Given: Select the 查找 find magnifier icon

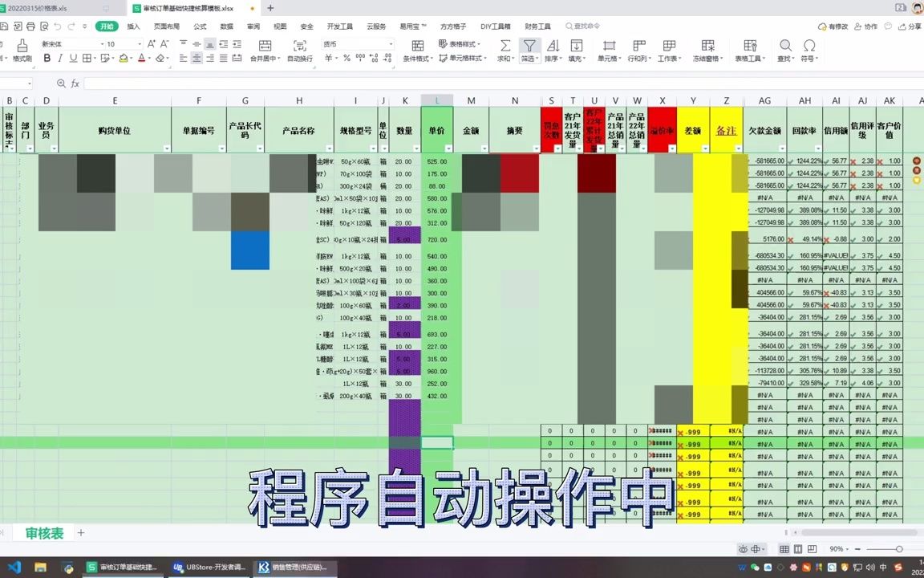Looking at the screenshot, I should coord(786,46).
